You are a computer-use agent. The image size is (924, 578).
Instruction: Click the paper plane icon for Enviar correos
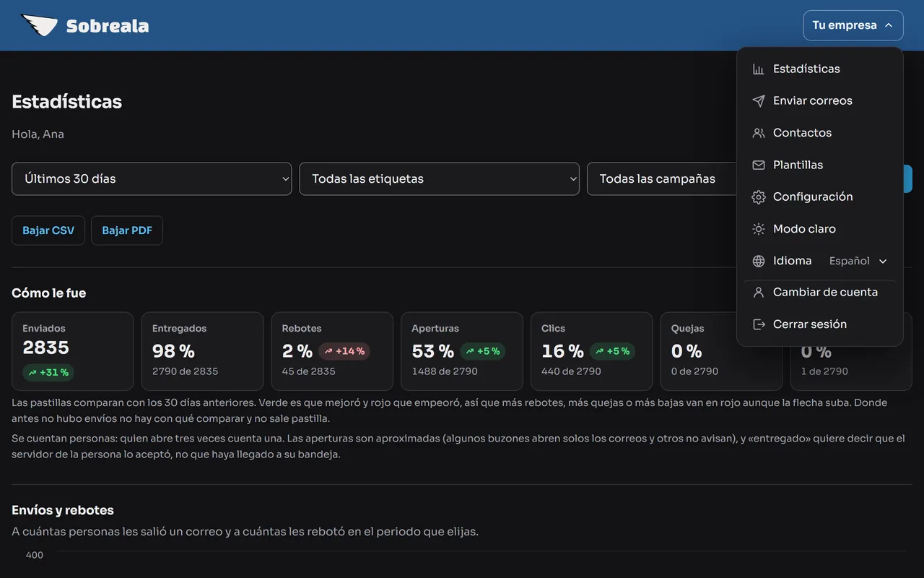[758, 101]
